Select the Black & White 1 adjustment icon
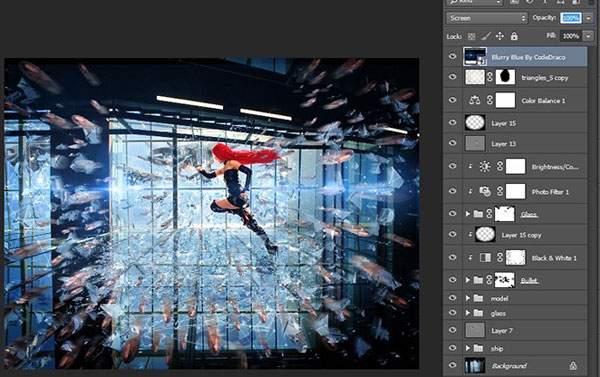 [485, 258]
